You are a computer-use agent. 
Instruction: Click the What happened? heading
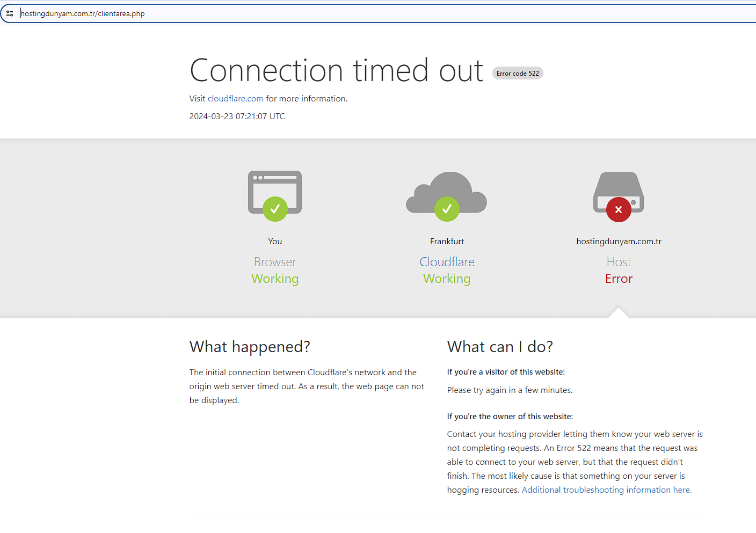(x=250, y=347)
